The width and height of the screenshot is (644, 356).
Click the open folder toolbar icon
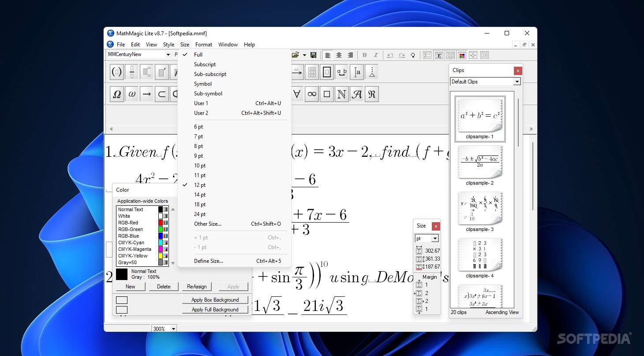pyautogui.click(x=295, y=55)
